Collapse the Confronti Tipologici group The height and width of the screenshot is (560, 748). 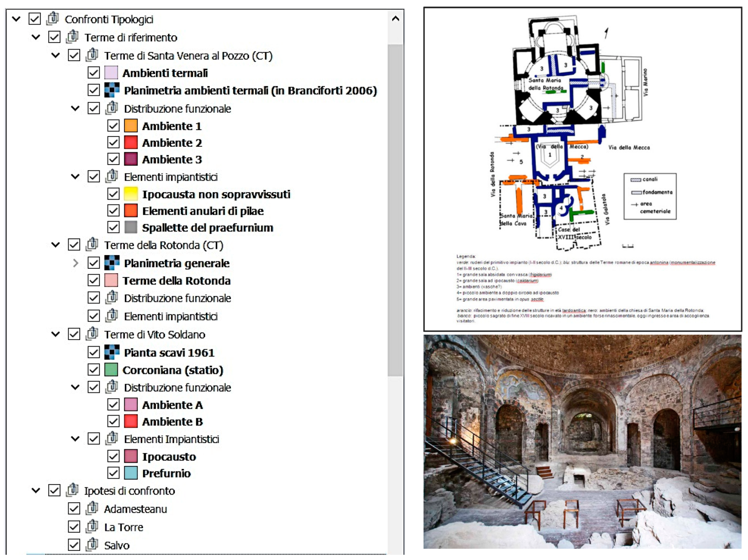pos(16,19)
